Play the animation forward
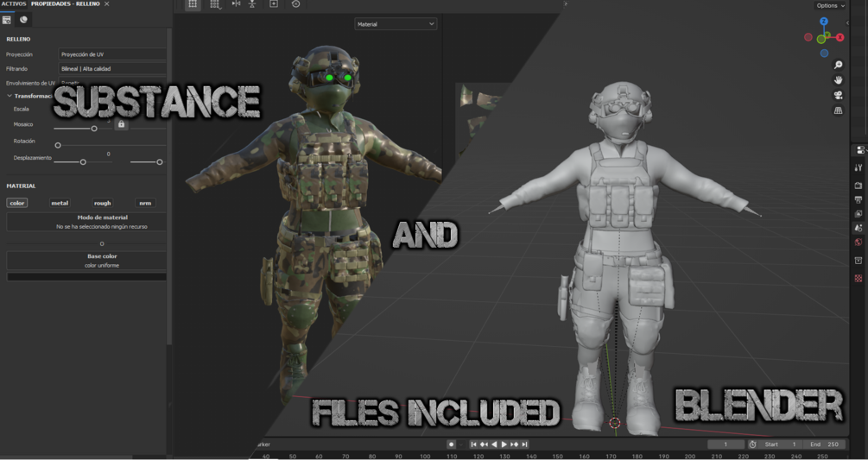This screenshot has height=460, width=868. coord(504,444)
